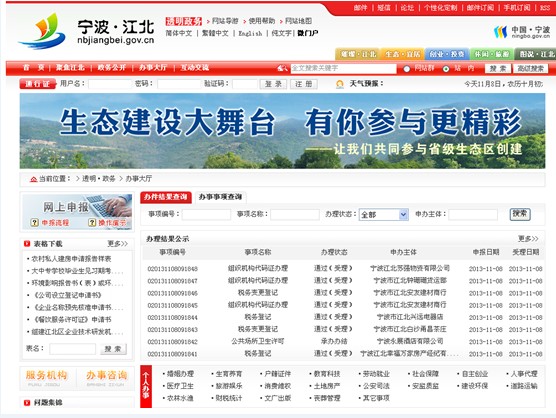
Task: Expand 更多 in 办理结果公示
Action: (x=528, y=239)
